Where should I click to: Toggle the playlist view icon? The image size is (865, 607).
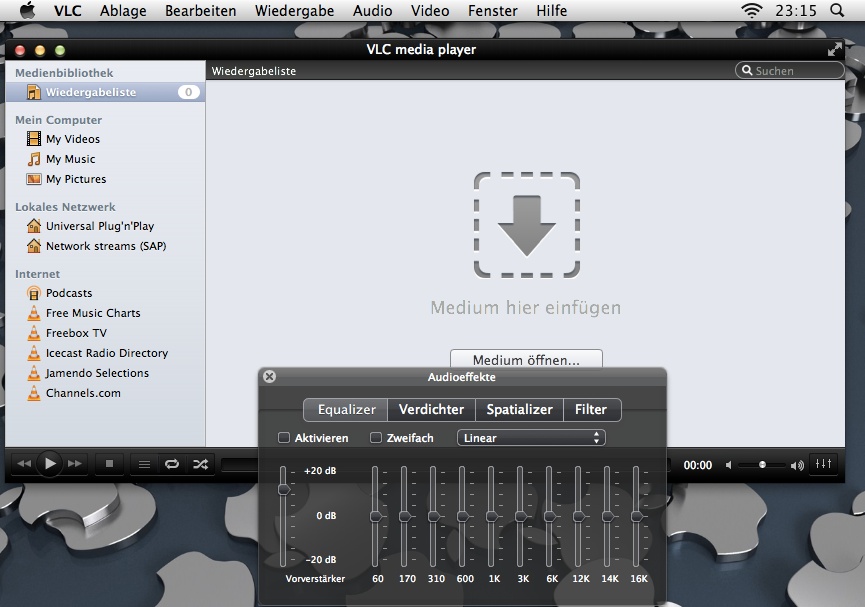coord(144,464)
